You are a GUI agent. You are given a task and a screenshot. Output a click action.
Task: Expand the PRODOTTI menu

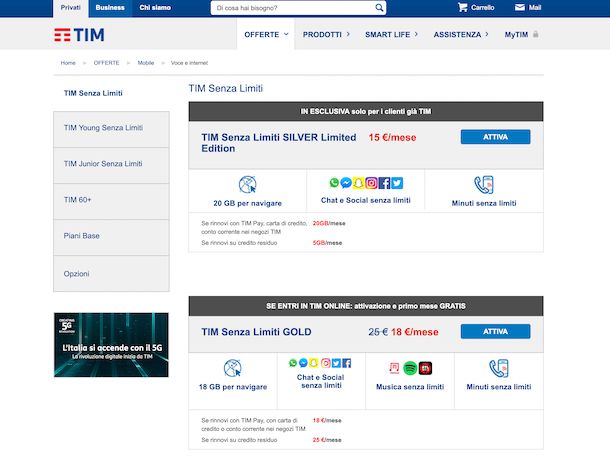(x=326, y=34)
